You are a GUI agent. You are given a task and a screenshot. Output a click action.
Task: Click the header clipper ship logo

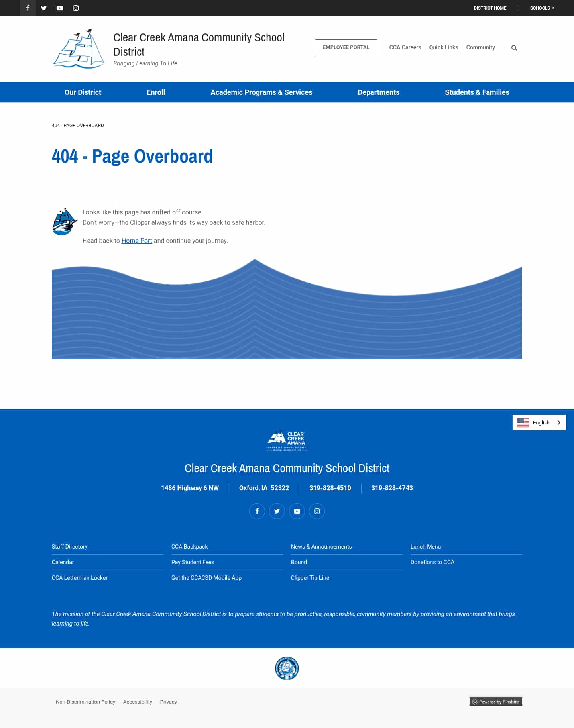click(x=79, y=49)
